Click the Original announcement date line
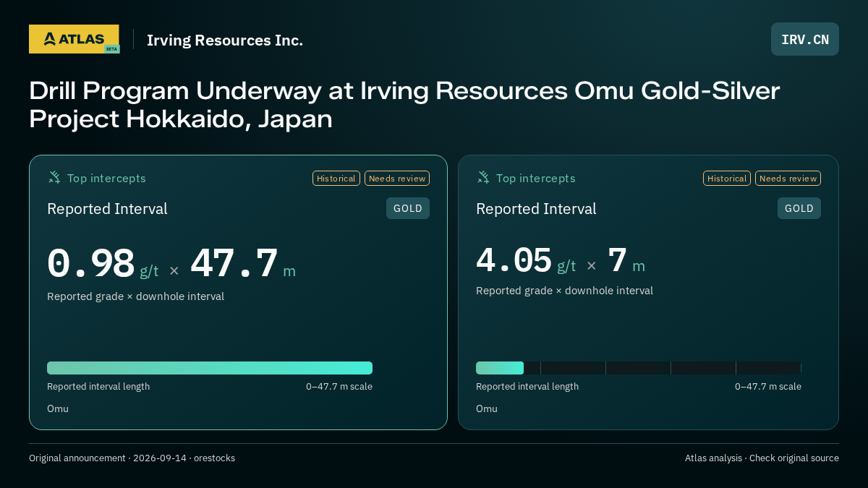Viewport: 868px width, 488px height. (132, 458)
